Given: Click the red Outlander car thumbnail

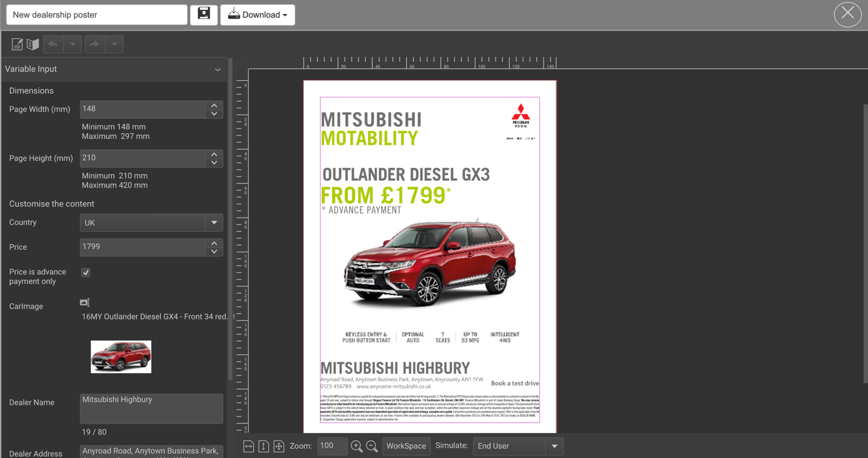Looking at the screenshot, I should point(121,356).
